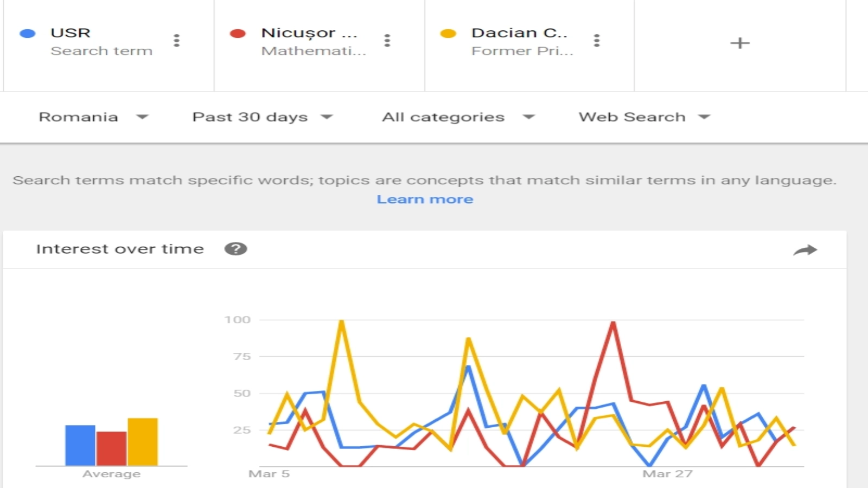Click the yellow Dacian C. color dot
868x488 pixels.
[x=448, y=34]
